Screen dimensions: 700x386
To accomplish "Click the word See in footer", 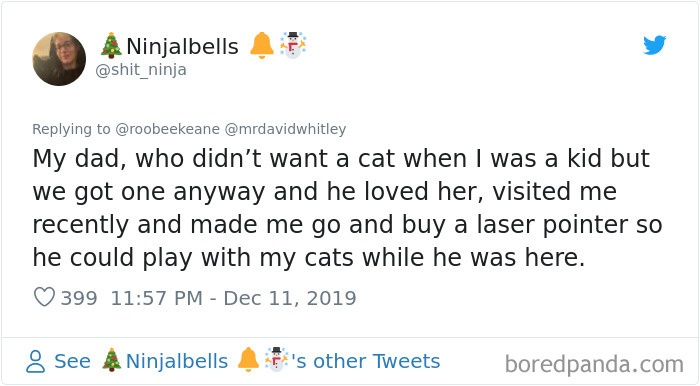I will tap(72, 361).
